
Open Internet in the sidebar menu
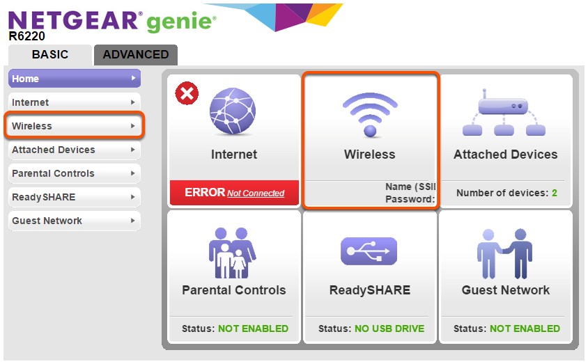[75, 102]
